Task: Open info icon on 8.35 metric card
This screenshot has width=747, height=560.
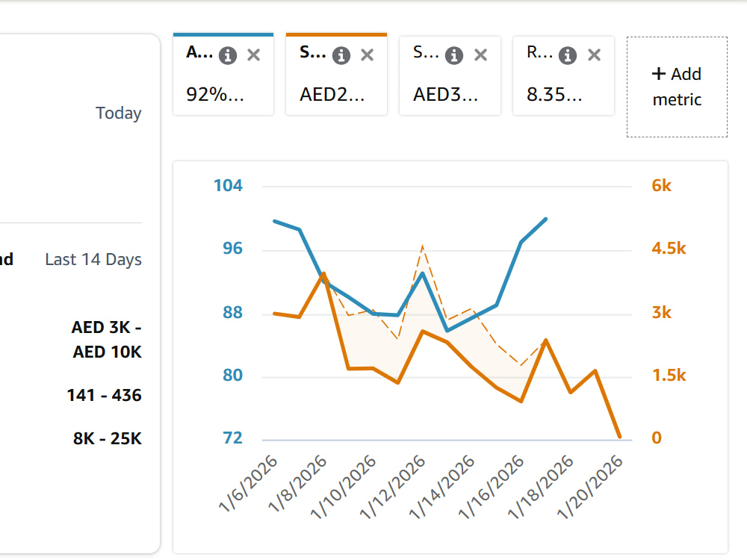Action: click(568, 56)
